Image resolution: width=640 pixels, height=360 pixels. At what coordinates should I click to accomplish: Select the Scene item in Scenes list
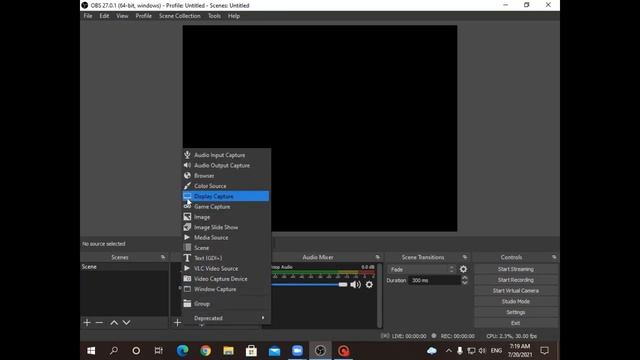[x=124, y=267]
